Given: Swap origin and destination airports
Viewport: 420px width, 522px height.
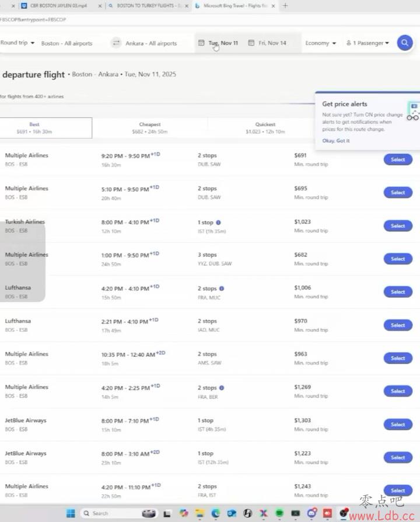Looking at the screenshot, I should 116,43.
